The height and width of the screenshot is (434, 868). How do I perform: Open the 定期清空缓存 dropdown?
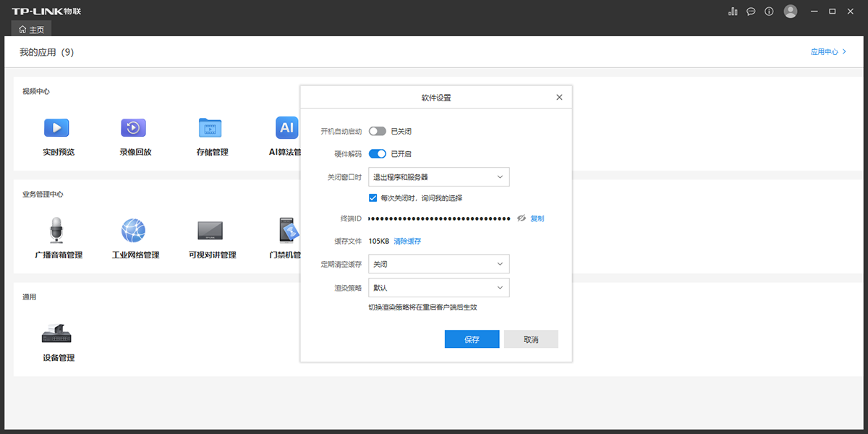[438, 264]
